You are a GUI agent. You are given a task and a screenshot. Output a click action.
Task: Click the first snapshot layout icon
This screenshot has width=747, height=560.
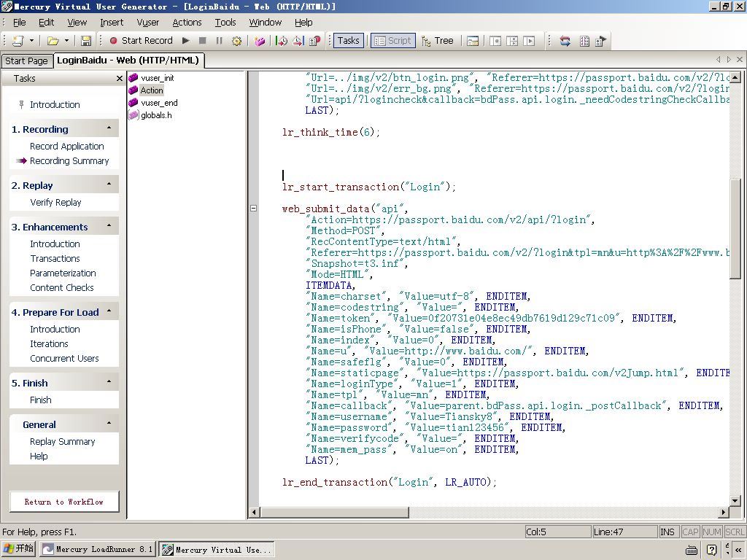(495, 41)
